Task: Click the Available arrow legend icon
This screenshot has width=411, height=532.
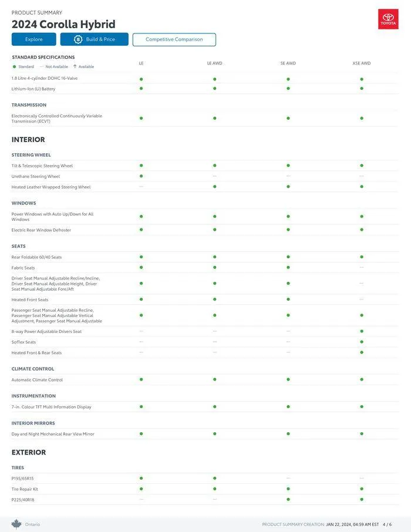Action: [x=75, y=66]
